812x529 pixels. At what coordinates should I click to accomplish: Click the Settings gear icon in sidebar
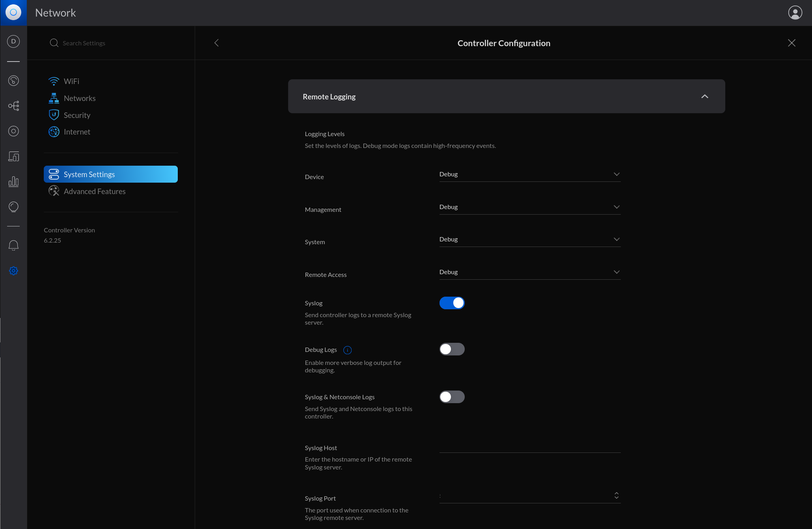13,271
